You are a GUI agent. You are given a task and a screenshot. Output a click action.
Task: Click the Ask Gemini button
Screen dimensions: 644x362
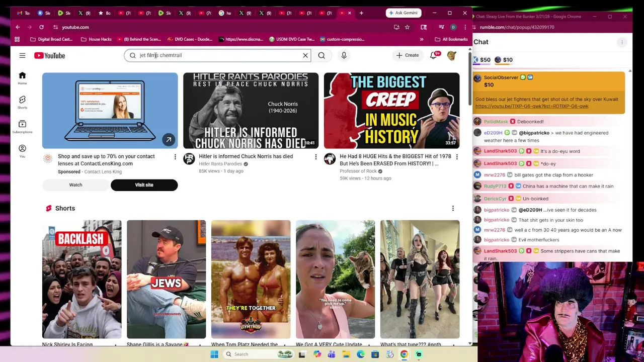pyautogui.click(x=403, y=13)
